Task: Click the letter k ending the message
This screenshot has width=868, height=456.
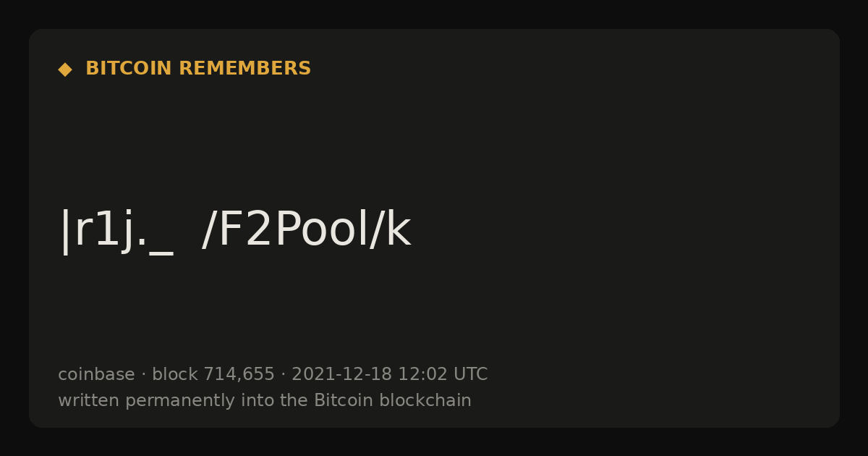Action: coord(399,229)
